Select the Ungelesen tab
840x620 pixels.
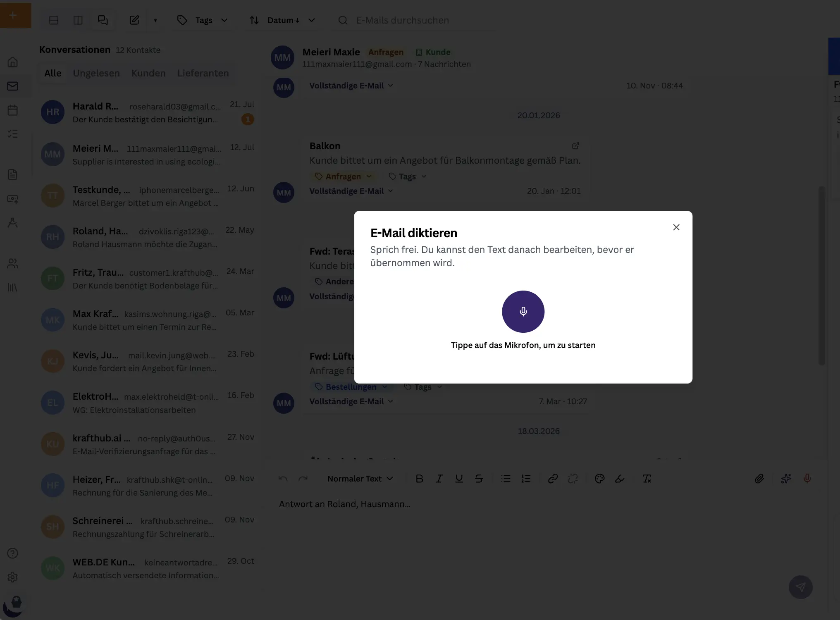[96, 73]
